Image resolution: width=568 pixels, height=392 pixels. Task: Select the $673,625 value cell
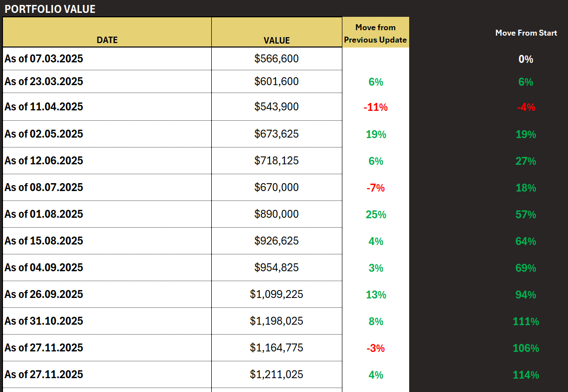[x=276, y=134]
